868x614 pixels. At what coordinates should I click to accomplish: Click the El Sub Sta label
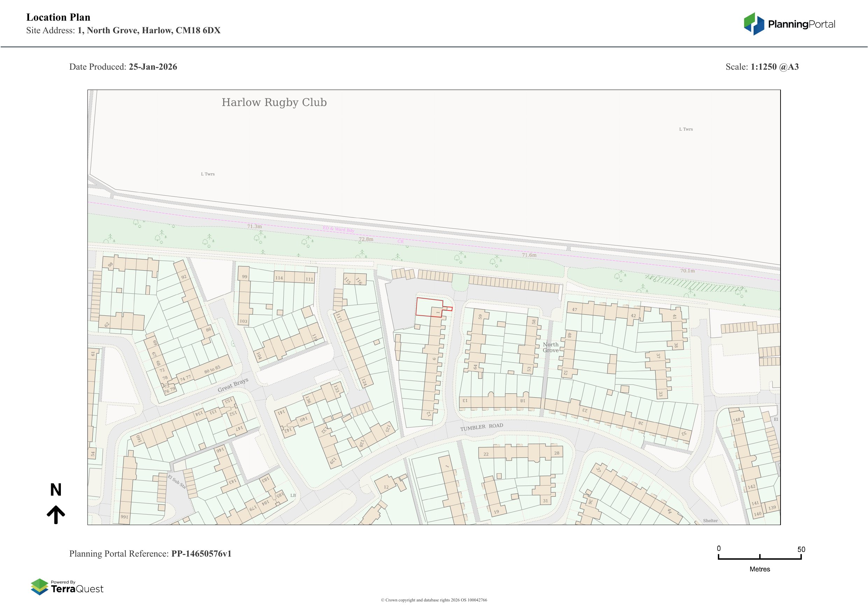(x=177, y=482)
